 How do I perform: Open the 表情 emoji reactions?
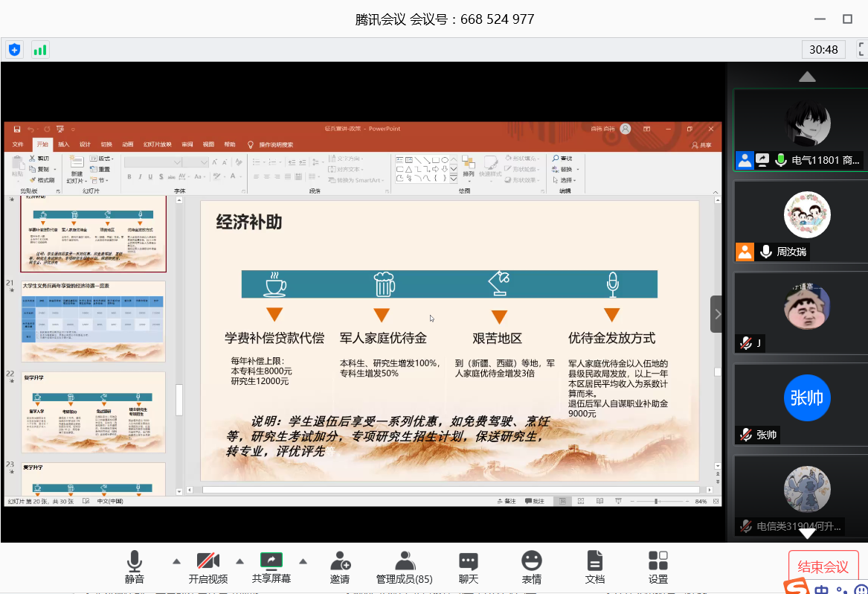point(531,567)
